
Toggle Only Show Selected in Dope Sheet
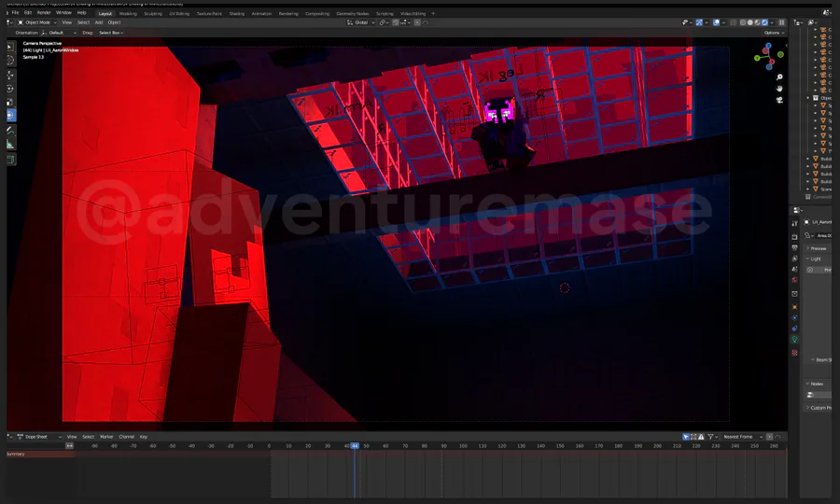686,437
